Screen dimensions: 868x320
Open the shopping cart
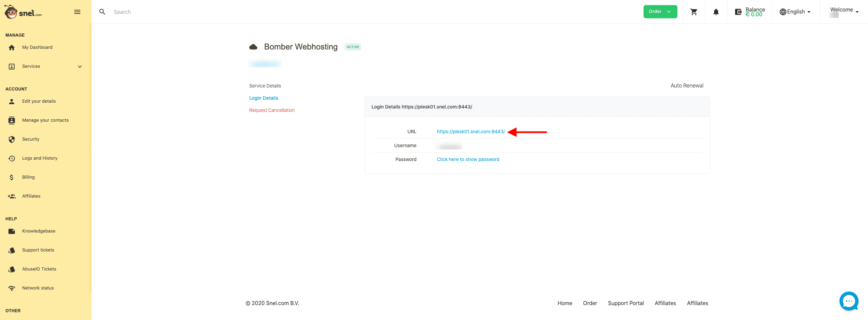[694, 12]
